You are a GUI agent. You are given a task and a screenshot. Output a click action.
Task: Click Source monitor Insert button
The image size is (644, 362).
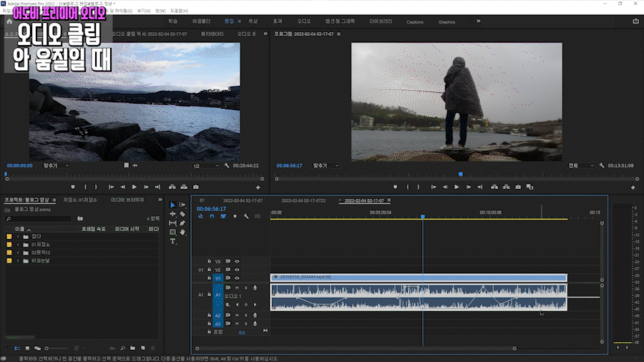click(172, 187)
